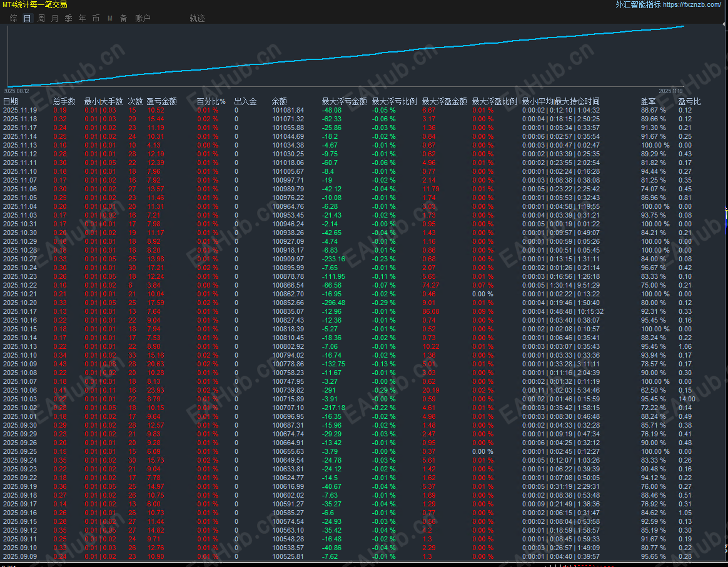Click the 外汇智能指标 label
This screenshot has height=567, width=728.
pos(638,4)
